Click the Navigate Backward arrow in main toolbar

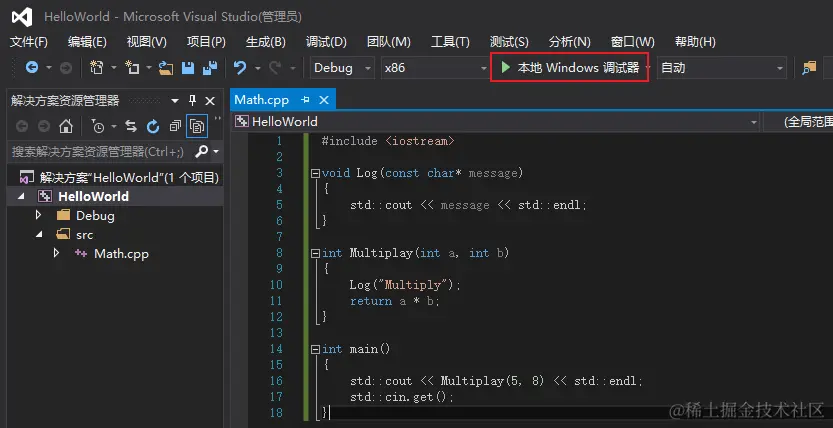(32, 67)
